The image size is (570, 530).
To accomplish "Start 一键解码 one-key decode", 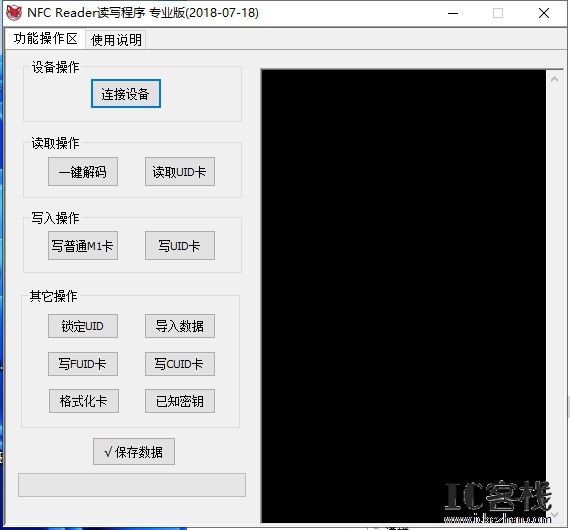I will point(83,172).
